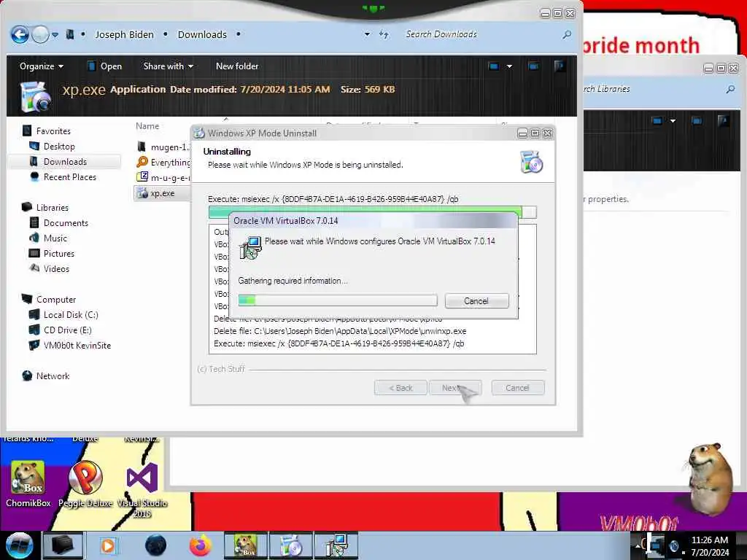Sort files by the Name column

pos(147,126)
